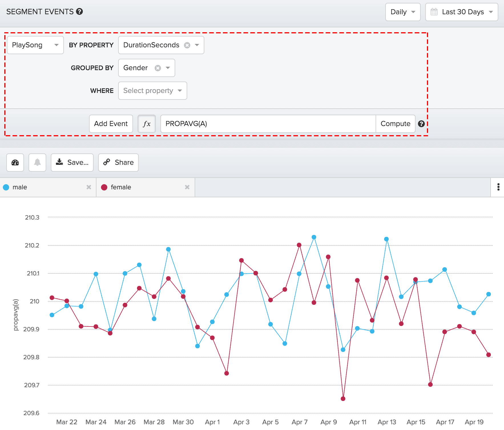Open the dashboard gauge icon button
The width and height of the screenshot is (504, 430).
(x=15, y=163)
